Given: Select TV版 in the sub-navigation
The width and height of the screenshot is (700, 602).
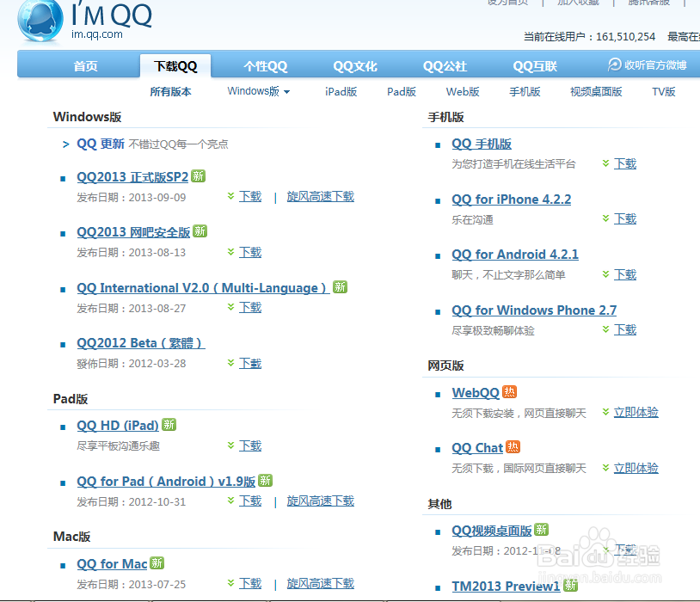Looking at the screenshot, I should point(663,91).
